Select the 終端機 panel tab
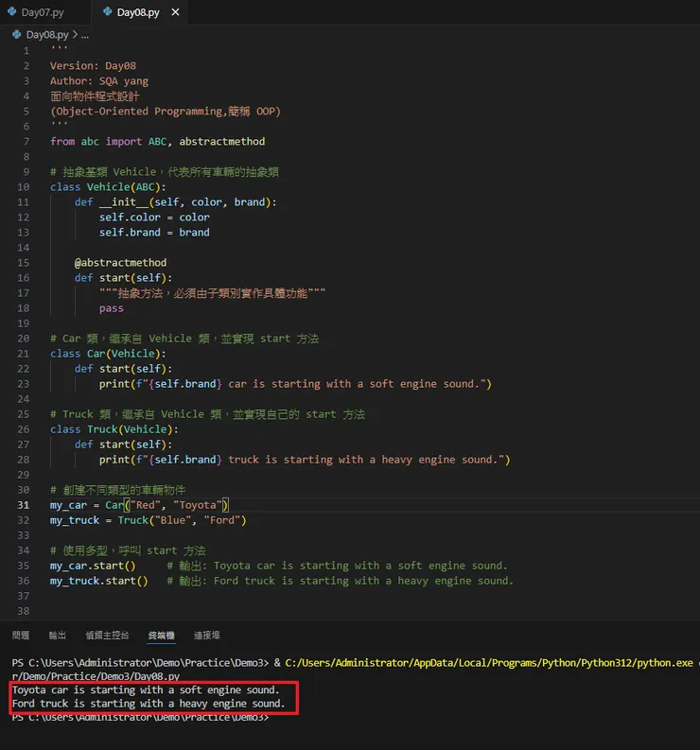This screenshot has height=750, width=700. 161,636
